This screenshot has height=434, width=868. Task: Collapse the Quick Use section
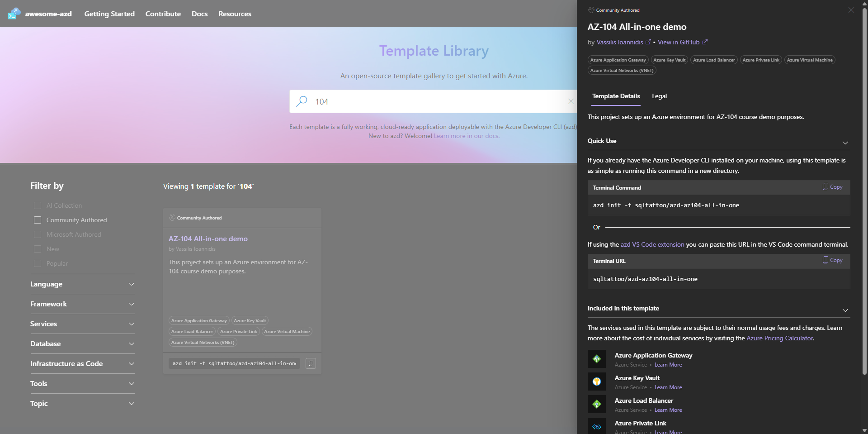point(845,142)
